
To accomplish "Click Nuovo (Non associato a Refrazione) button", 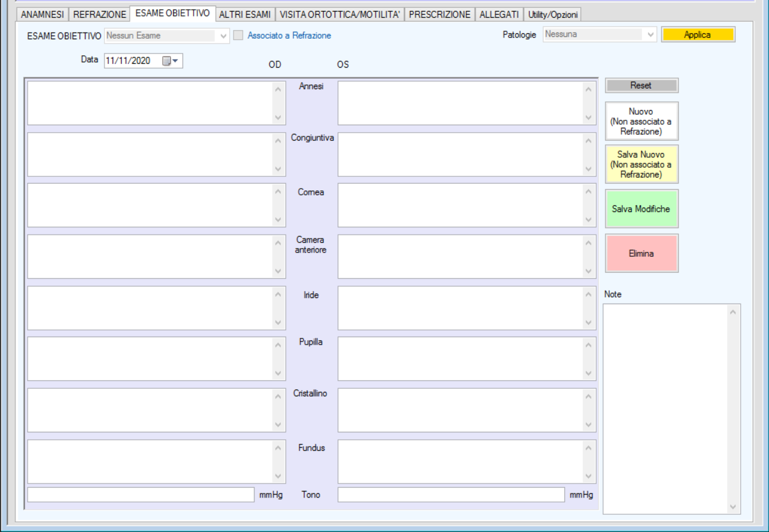I will [641, 122].
